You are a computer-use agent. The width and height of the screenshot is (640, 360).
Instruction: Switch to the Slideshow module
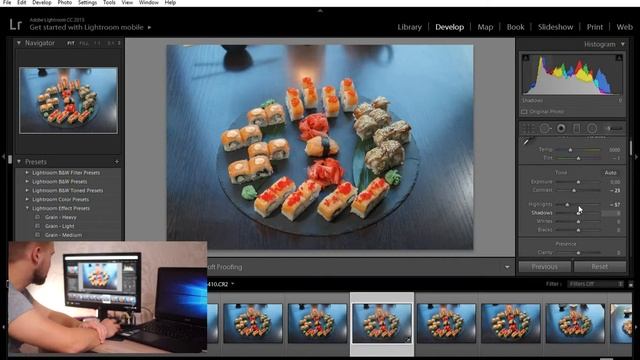556,27
